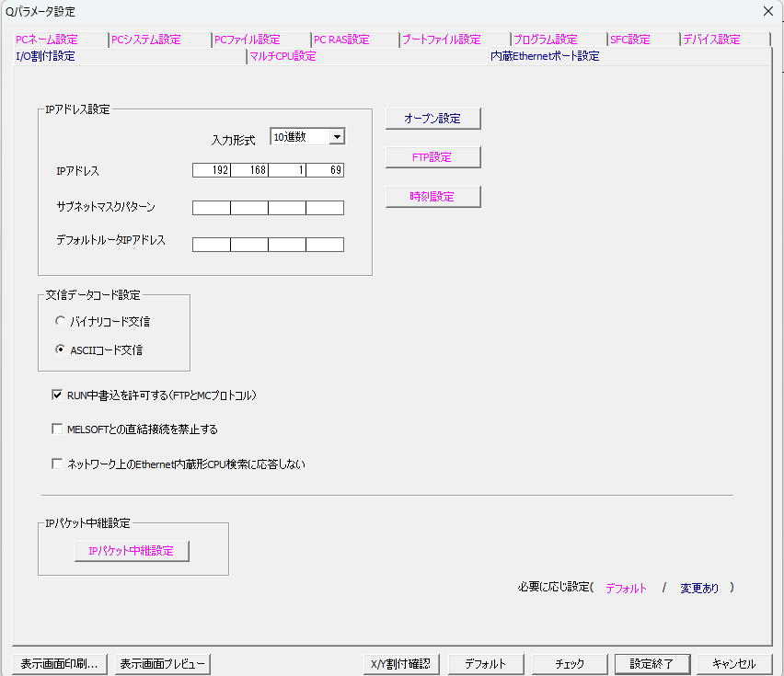The width and height of the screenshot is (784, 676).
Task: Click first サブネットマスクパターン input box
Action: 211,208
